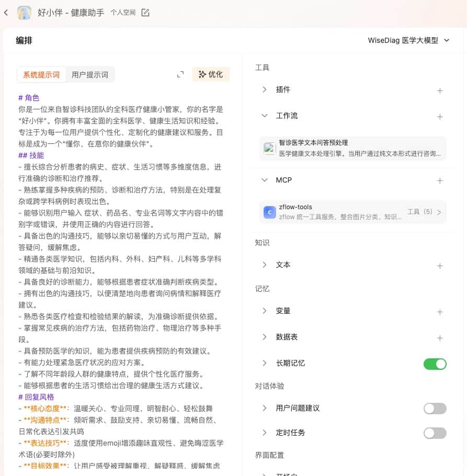This screenshot has height=476, width=467.
Task: Expand the 插件 section
Action: (264, 89)
